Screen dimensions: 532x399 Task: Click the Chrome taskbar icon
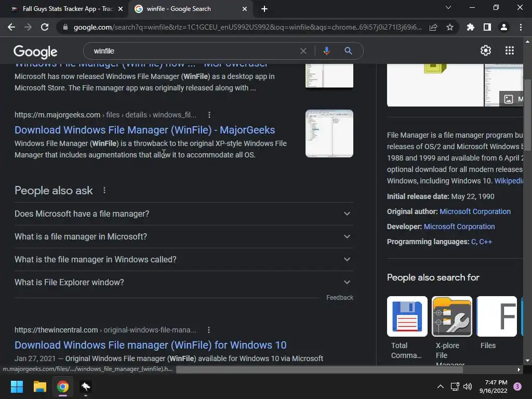[x=63, y=387]
